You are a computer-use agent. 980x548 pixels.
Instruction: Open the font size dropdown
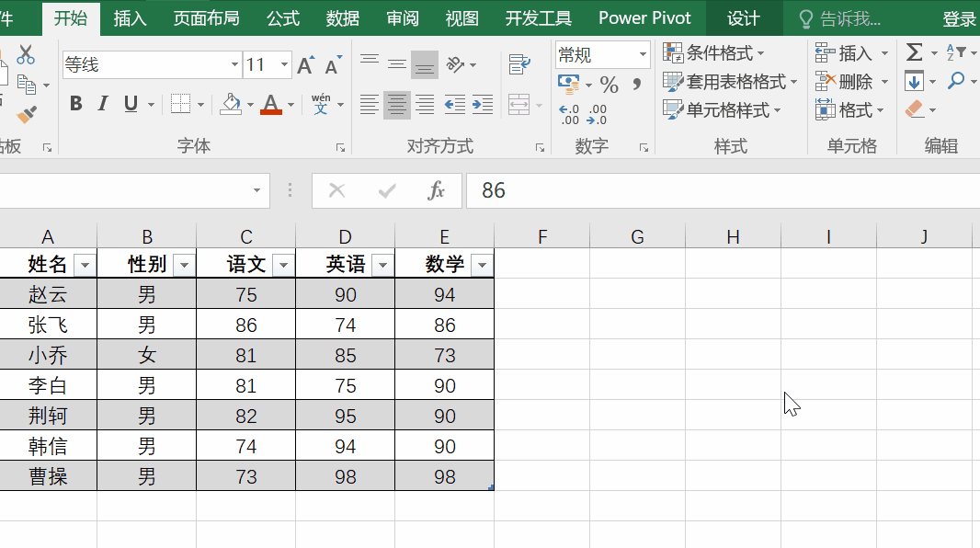point(282,64)
